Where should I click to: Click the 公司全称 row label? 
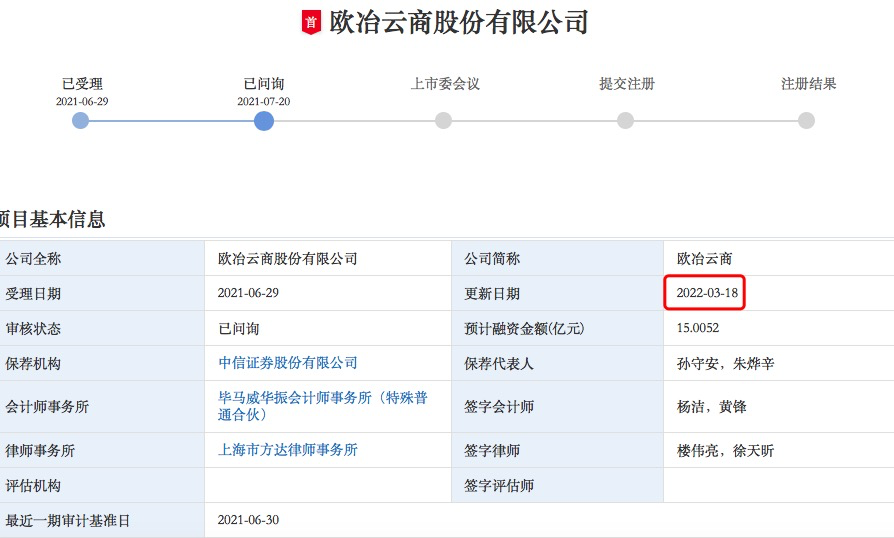(33, 259)
